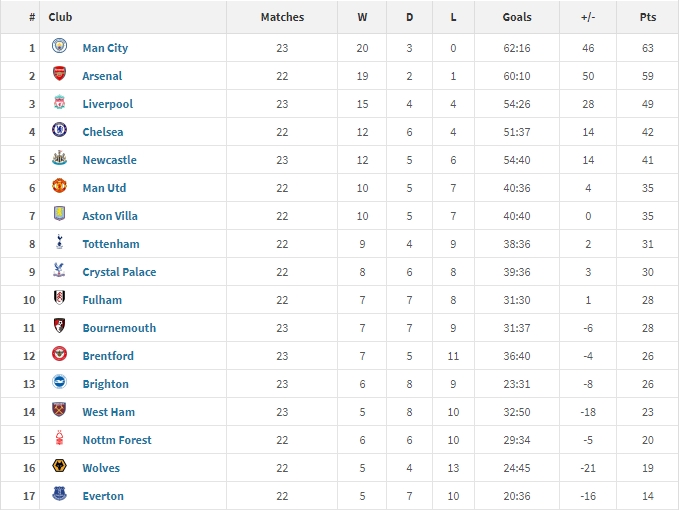679x510 pixels.
Task: Click the Liverpool club crest icon
Action: coord(59,103)
